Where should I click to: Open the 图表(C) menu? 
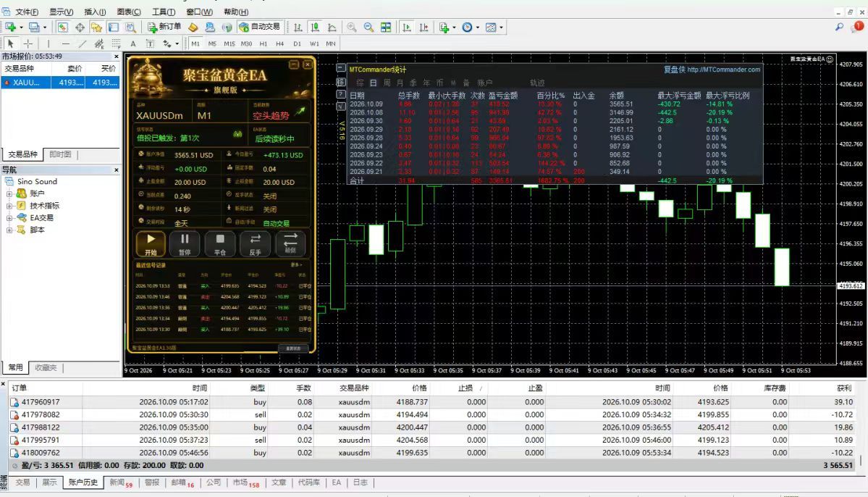pyautogui.click(x=129, y=12)
